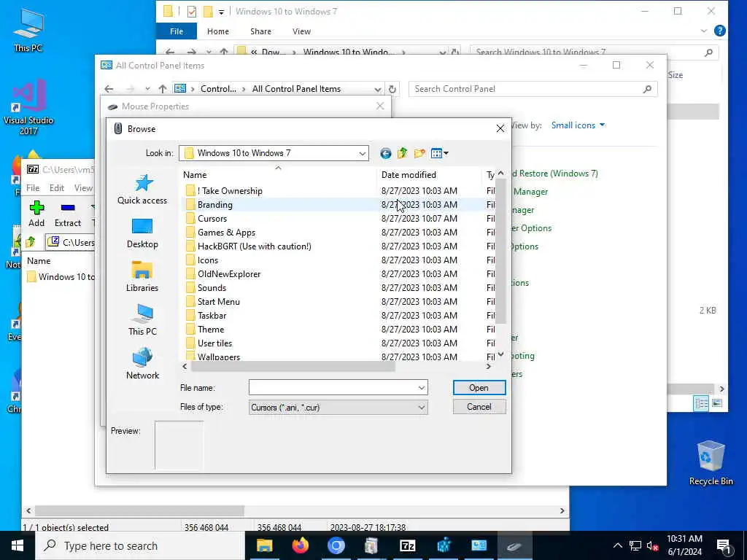Click taskbar search box

tap(140, 545)
